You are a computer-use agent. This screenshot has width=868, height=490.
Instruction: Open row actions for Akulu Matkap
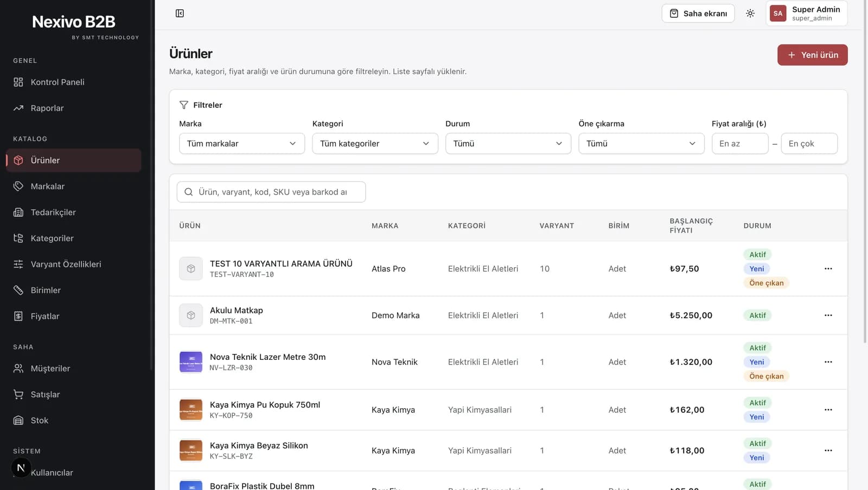[828, 315]
